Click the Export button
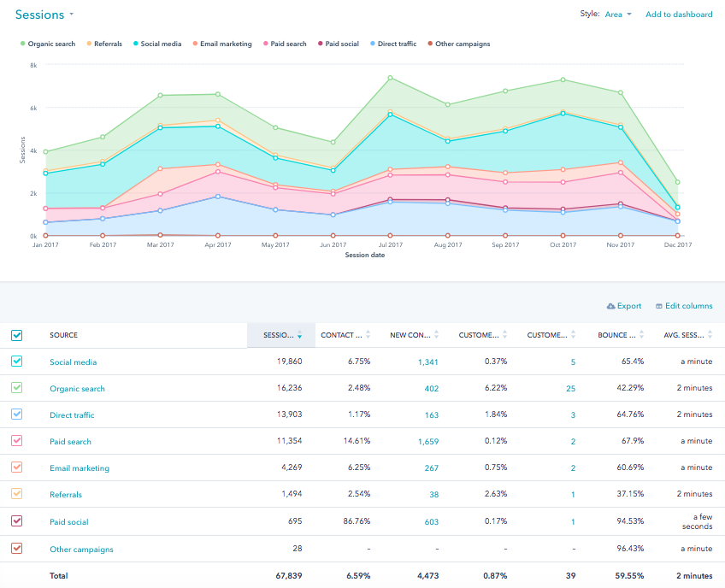 click(x=624, y=306)
